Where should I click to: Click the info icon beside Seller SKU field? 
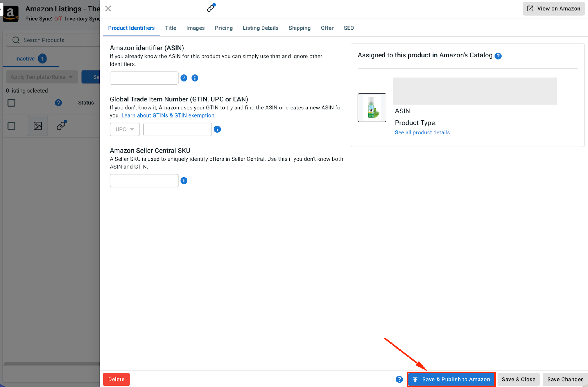click(x=184, y=181)
